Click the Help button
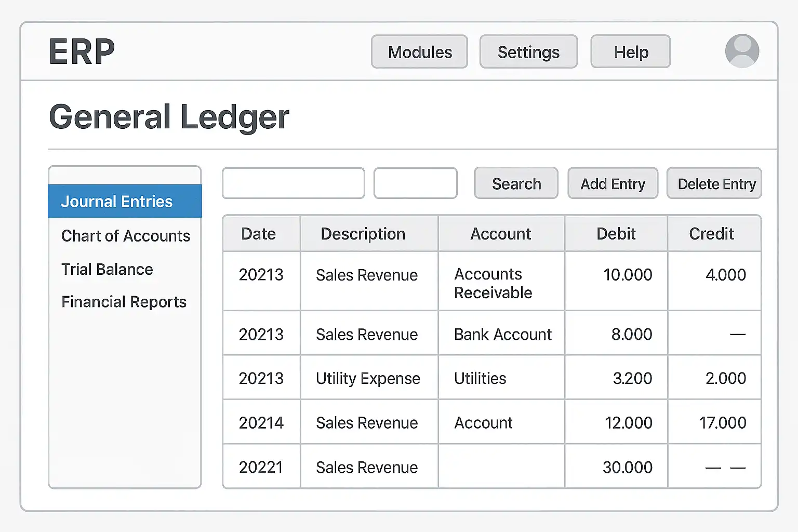This screenshot has width=798, height=532. pos(631,52)
